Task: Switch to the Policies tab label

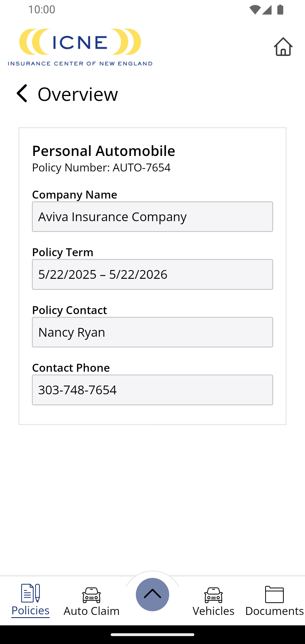Action: pos(30,611)
